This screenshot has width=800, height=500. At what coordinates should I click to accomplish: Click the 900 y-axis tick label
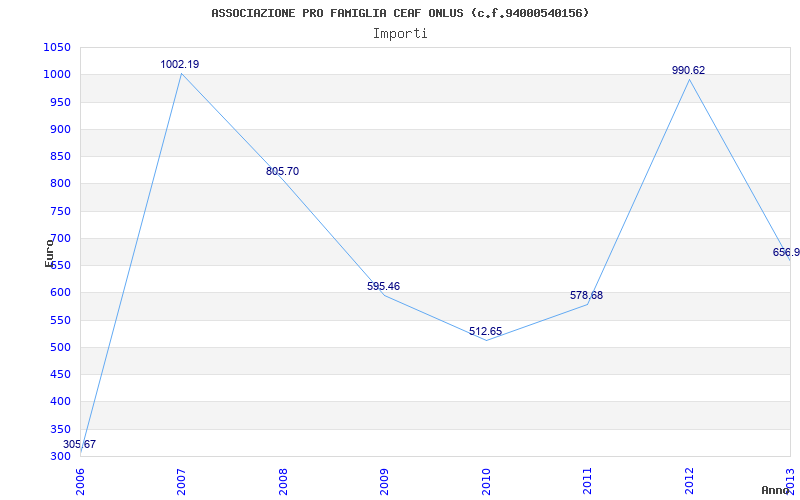tap(60, 129)
